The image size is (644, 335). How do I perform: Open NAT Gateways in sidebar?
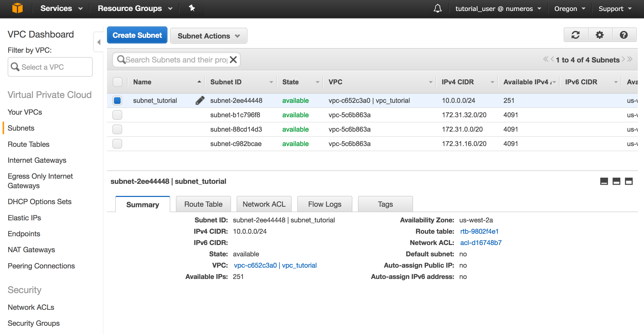[x=31, y=250]
